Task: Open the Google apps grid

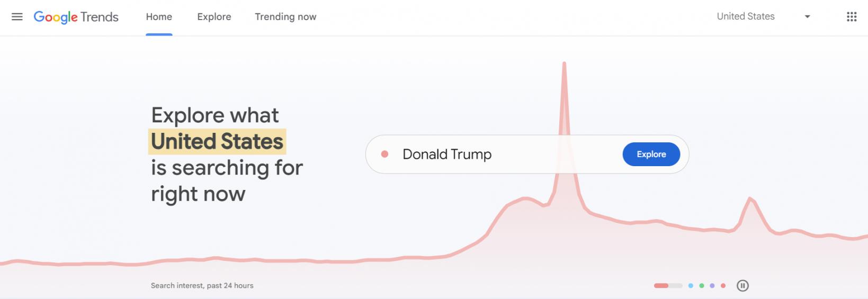Action: (851, 17)
